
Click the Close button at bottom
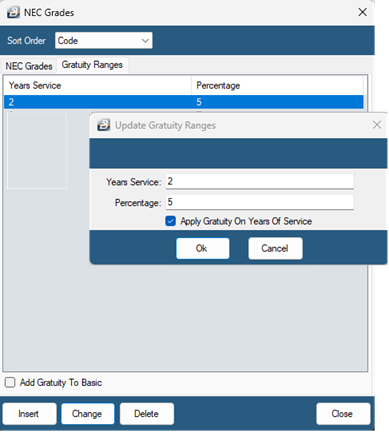(x=343, y=414)
